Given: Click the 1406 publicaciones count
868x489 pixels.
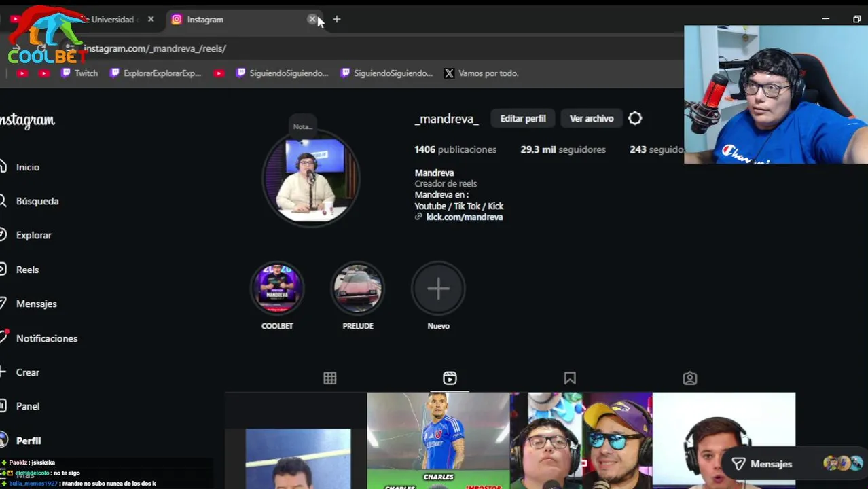Looking at the screenshot, I should (x=456, y=149).
